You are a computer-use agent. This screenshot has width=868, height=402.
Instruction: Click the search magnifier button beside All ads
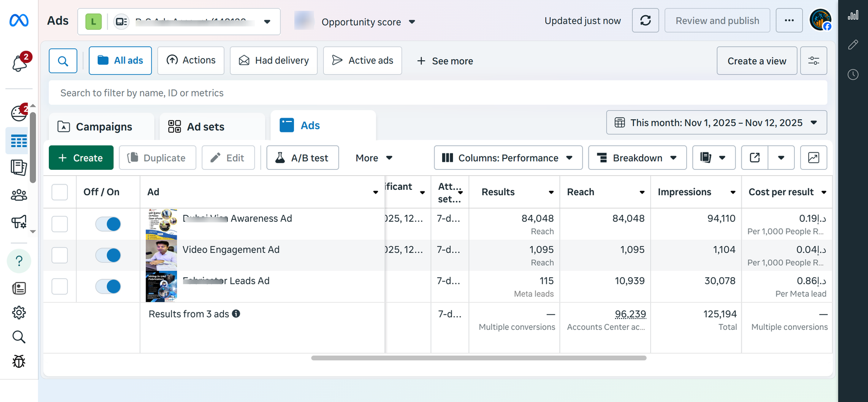(x=63, y=61)
